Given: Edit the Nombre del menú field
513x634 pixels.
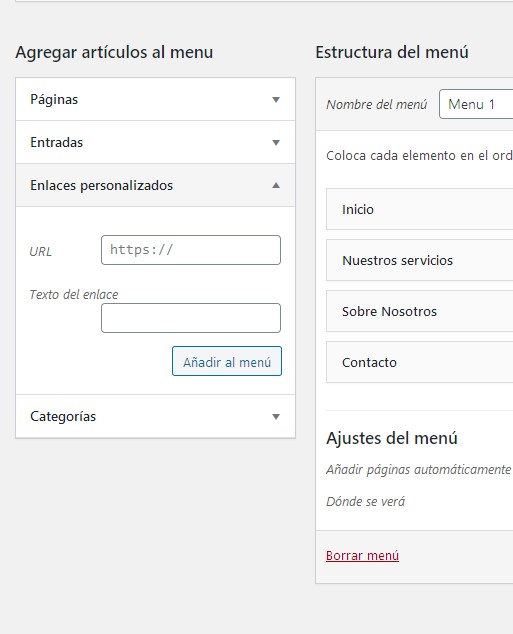Looking at the screenshot, I should pos(476,104).
